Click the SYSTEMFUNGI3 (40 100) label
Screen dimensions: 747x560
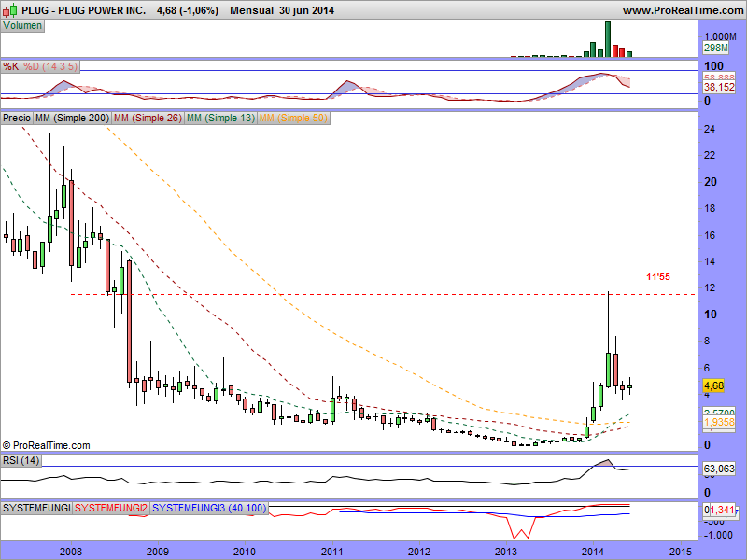tap(209, 508)
